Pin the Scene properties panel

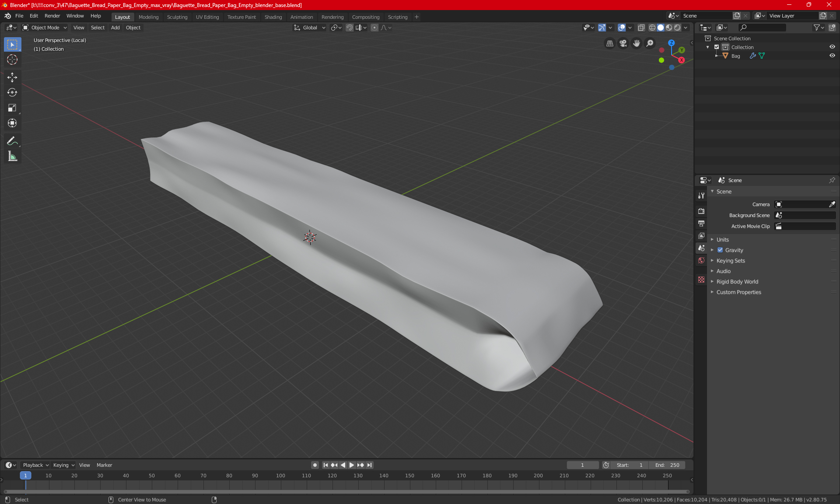click(832, 180)
